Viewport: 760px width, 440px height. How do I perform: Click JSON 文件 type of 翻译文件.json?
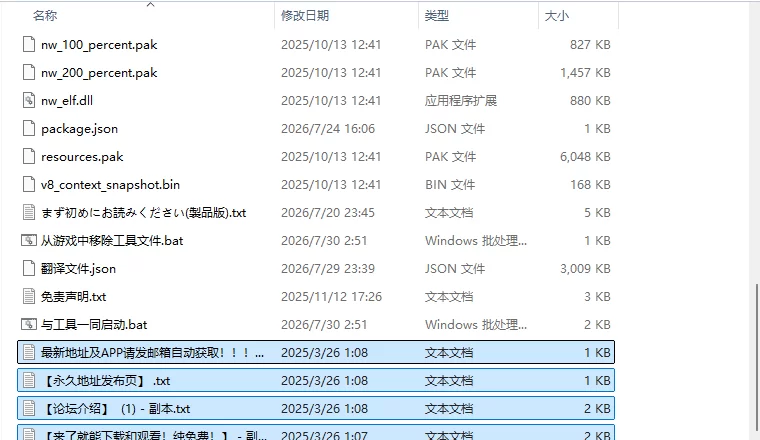455,269
